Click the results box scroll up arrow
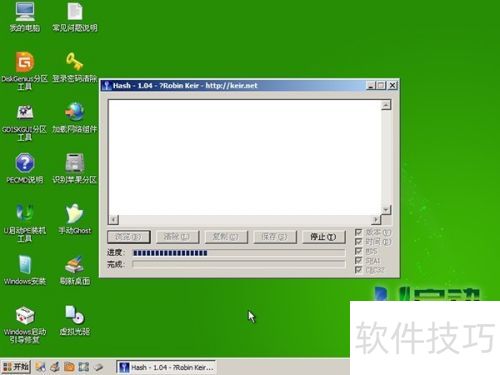500x375 pixels. click(386, 105)
